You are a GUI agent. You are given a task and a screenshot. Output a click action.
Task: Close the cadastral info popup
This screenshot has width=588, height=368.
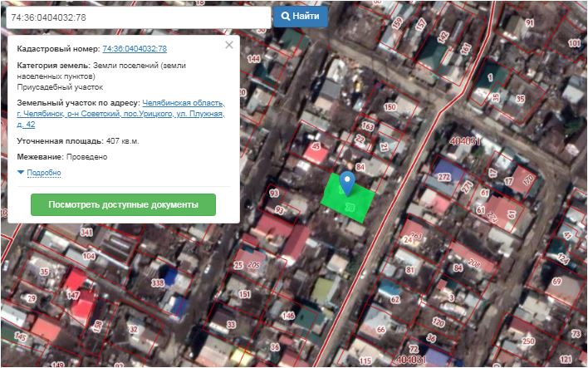tap(229, 45)
